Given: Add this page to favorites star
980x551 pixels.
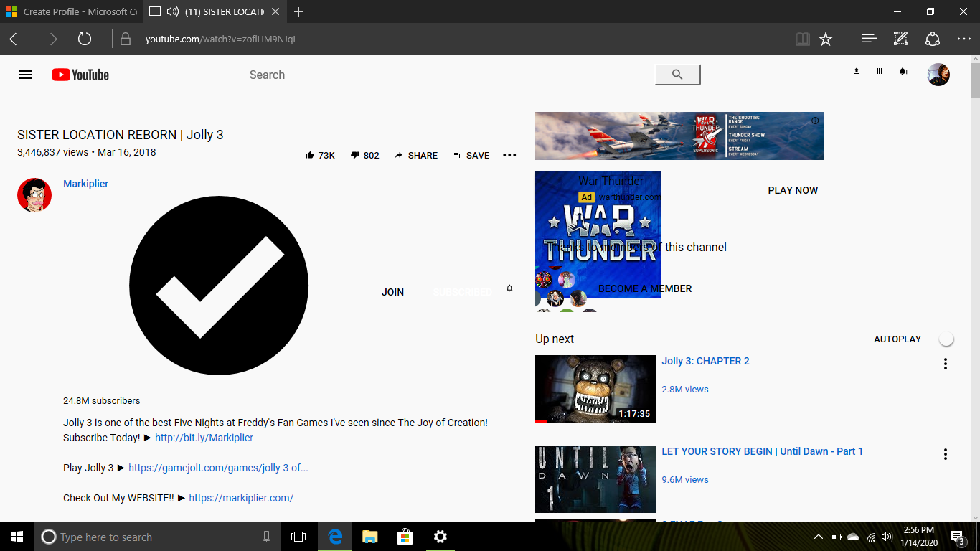Looking at the screenshot, I should [x=826, y=39].
